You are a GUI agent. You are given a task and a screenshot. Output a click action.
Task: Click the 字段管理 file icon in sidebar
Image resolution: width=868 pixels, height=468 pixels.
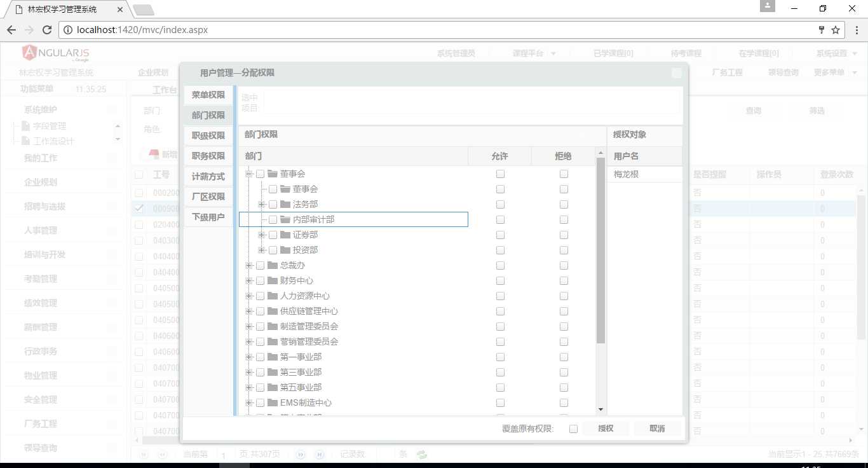pyautogui.click(x=25, y=126)
